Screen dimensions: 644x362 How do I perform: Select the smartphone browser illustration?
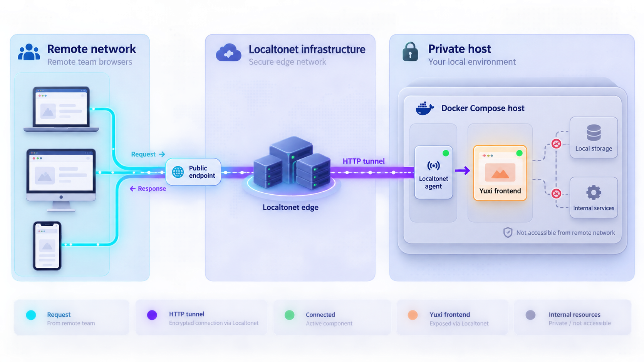[47, 245]
